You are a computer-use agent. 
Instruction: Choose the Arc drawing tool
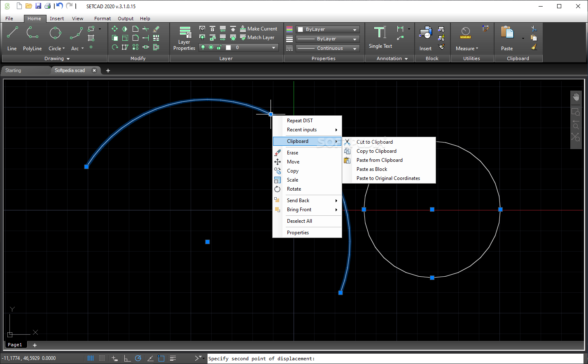[x=76, y=38]
